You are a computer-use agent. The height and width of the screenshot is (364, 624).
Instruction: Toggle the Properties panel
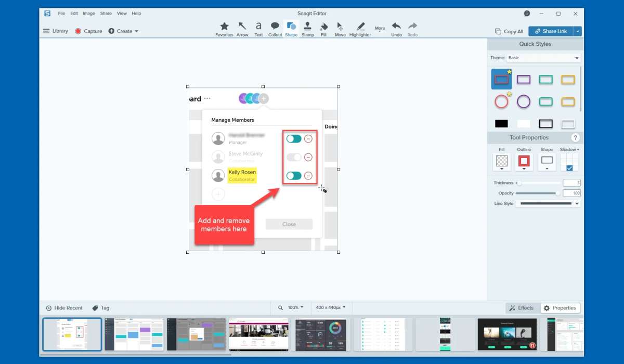coord(560,308)
